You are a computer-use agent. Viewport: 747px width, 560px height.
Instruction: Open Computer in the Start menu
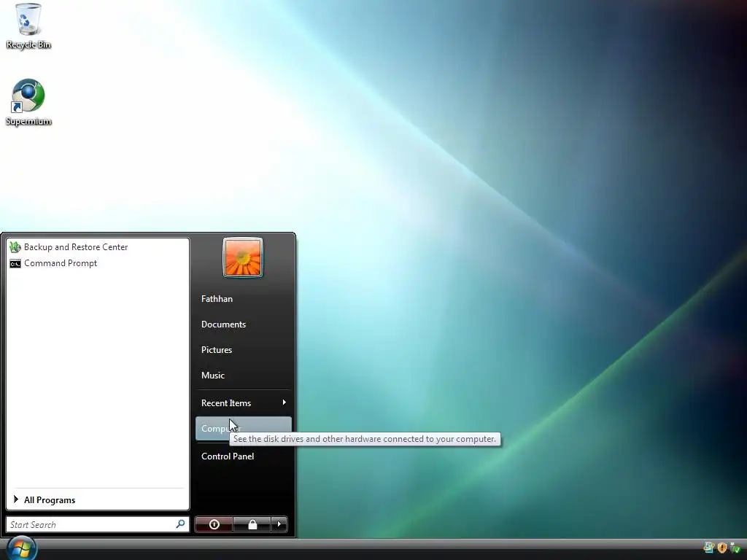coord(244,429)
